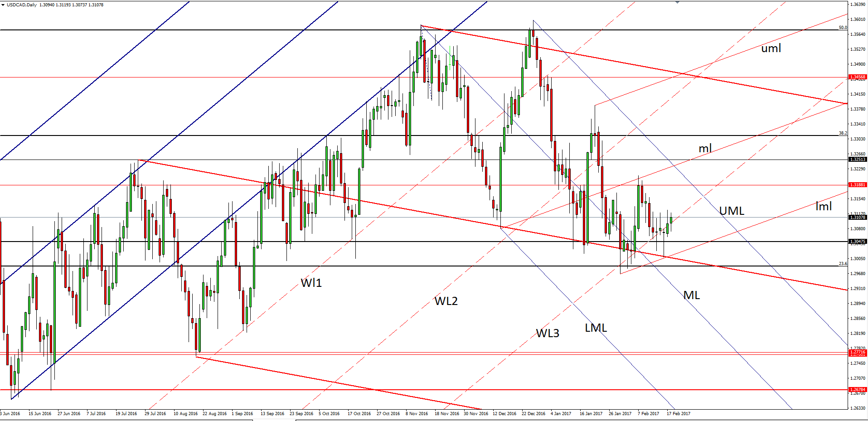The height and width of the screenshot is (421, 868).
Task: Click the high value 1.31193 in header
Action: pos(63,5)
